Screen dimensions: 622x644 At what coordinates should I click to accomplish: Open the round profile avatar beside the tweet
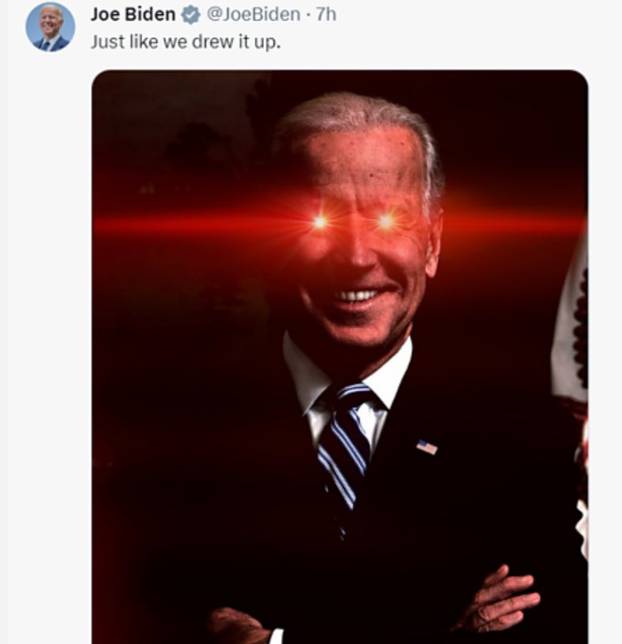(50, 27)
